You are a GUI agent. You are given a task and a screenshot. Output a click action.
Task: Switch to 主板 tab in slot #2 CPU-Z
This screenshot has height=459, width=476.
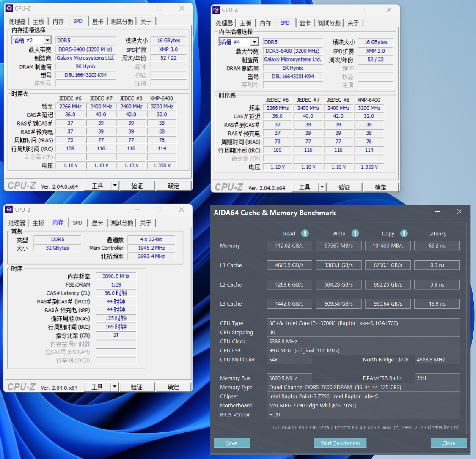tap(39, 22)
